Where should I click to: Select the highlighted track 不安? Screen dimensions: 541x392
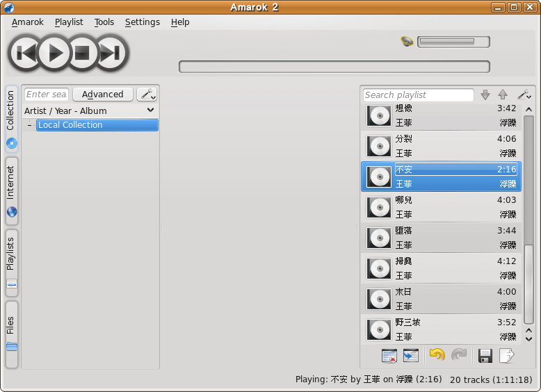pyautogui.click(x=441, y=177)
